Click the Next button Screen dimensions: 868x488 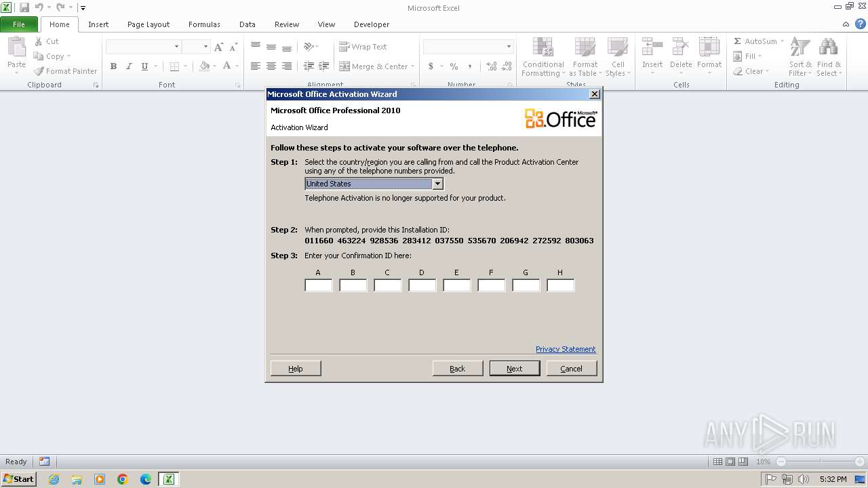(x=515, y=368)
